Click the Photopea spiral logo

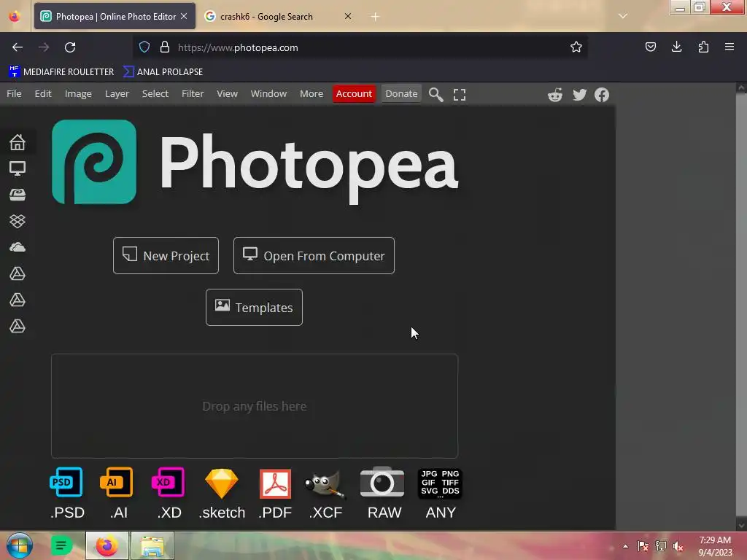point(94,162)
